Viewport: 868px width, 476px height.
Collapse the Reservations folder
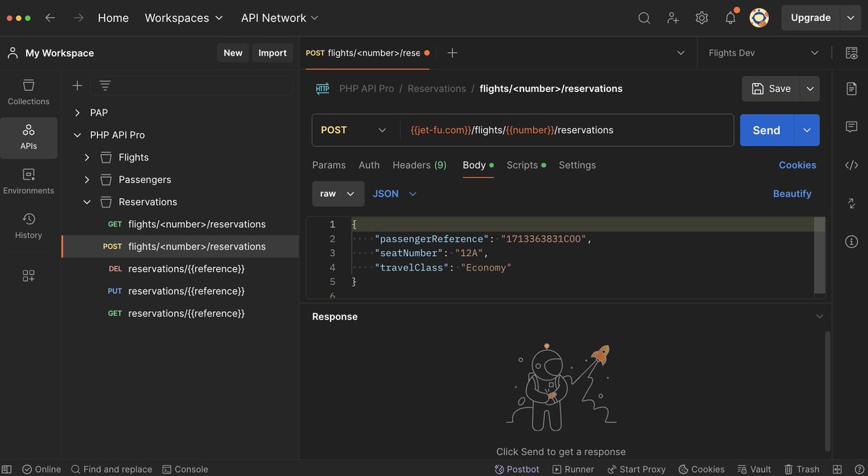(x=86, y=202)
